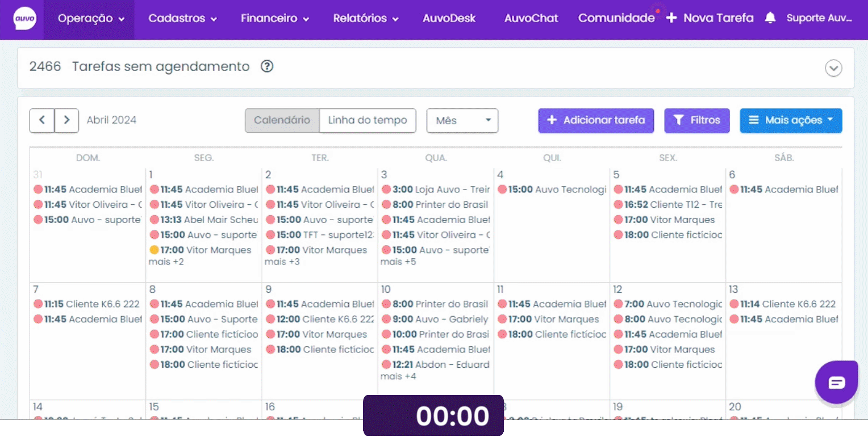The height and width of the screenshot is (437, 868).
Task: Open the 3:00 Loja Auvo task on April 3
Action: click(x=436, y=190)
